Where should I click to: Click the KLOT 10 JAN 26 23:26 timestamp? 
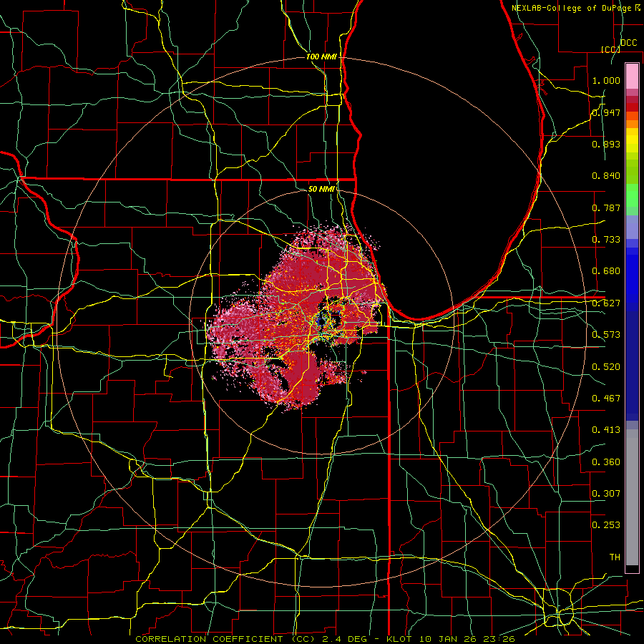point(451,639)
